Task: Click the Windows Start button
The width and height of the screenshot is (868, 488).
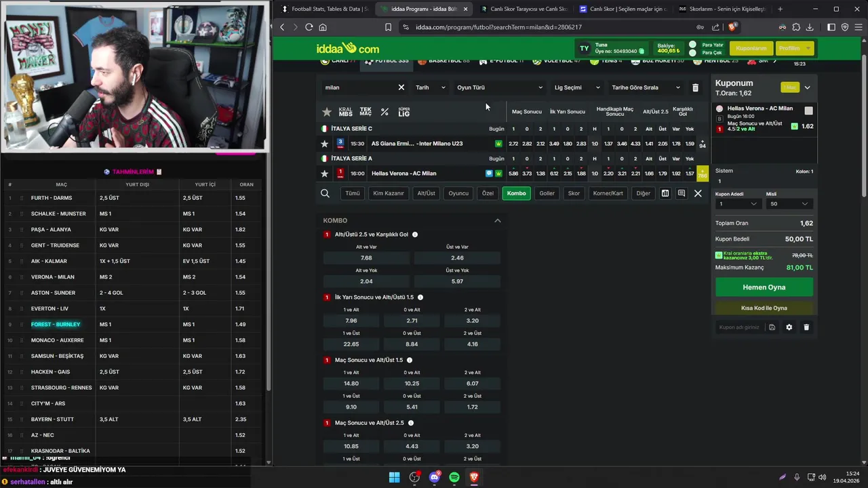Action: (394, 477)
